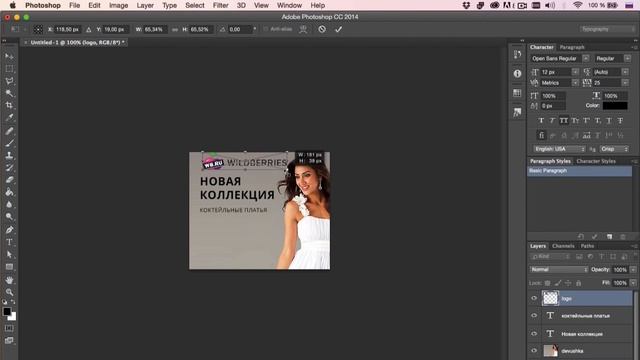Switch to warp mode icon
The height and width of the screenshot is (360, 640).
303,29
